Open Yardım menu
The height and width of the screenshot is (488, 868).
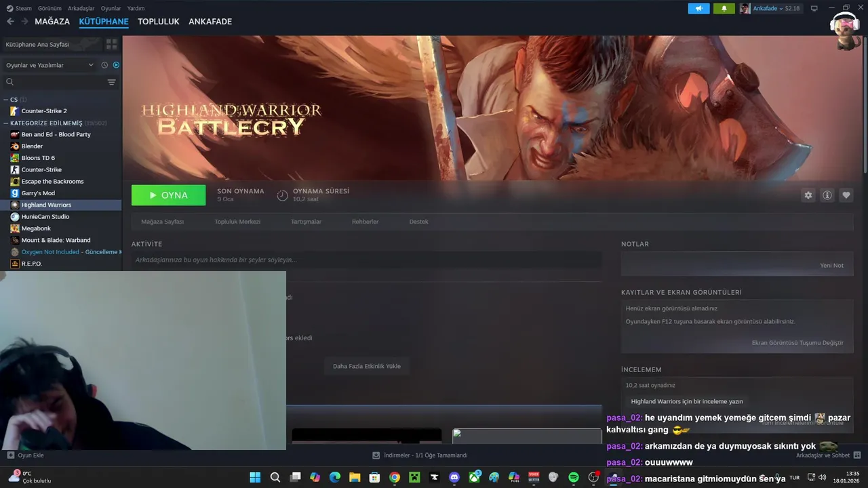pos(136,8)
